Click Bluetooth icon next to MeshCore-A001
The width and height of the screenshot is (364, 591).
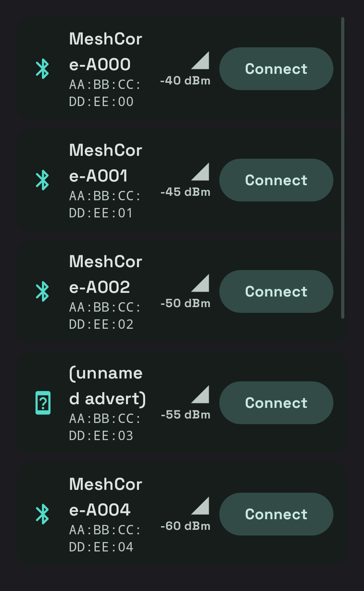point(42,180)
